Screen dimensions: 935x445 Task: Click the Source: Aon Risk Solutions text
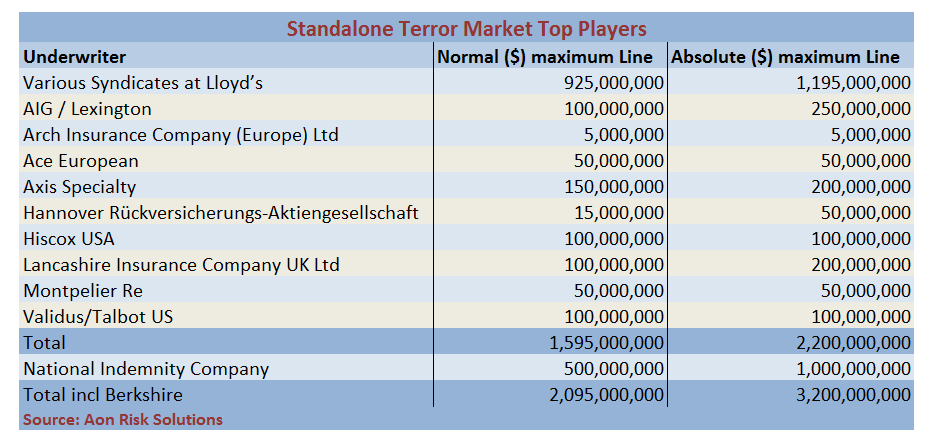coord(123,419)
